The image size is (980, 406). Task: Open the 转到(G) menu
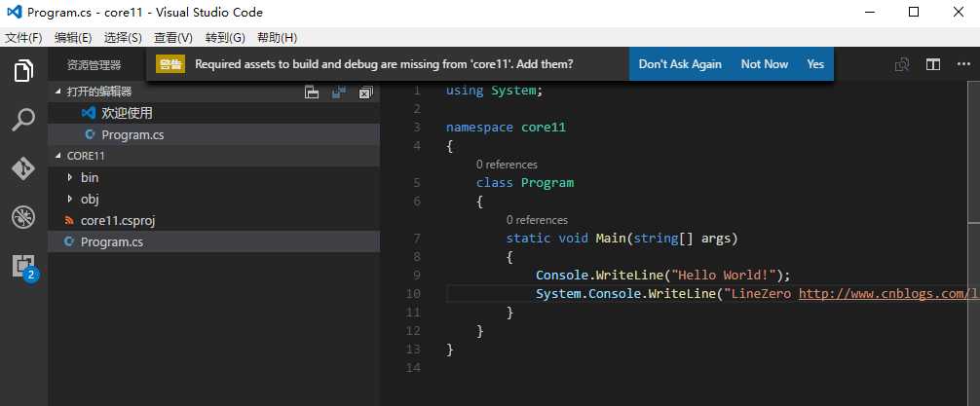click(x=225, y=37)
